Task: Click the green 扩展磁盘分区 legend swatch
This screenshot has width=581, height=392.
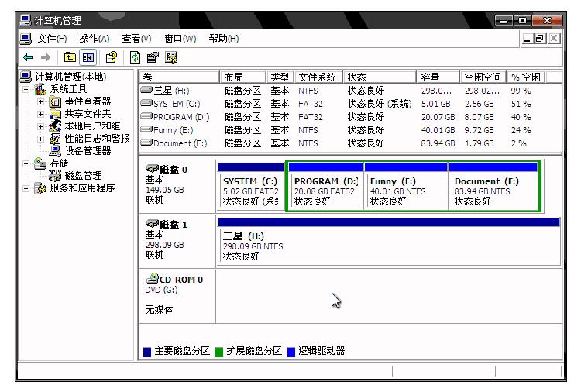Action: 218,352
